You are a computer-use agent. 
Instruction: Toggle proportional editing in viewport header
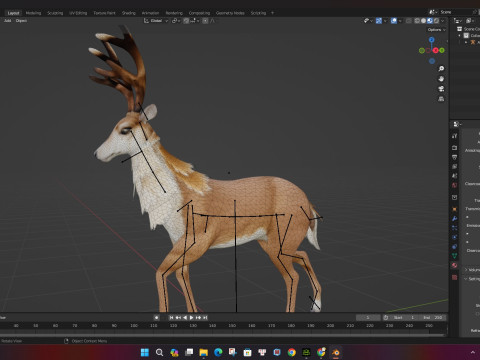[x=205, y=21]
